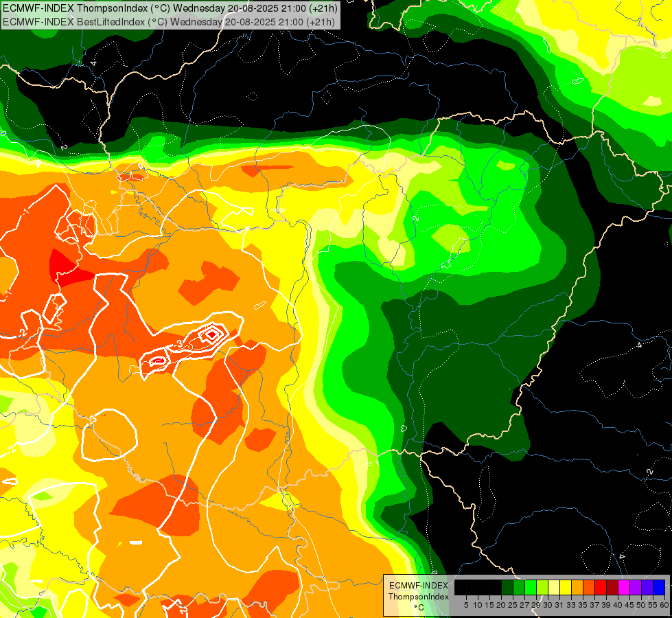The image size is (672, 618).
Task: Click the legend scale value 60
Action: click(664, 605)
